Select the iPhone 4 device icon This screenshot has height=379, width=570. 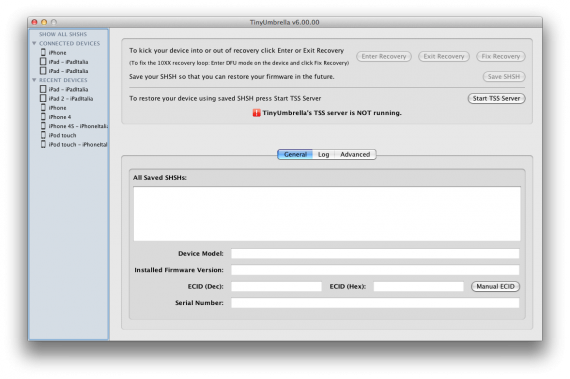(43, 117)
